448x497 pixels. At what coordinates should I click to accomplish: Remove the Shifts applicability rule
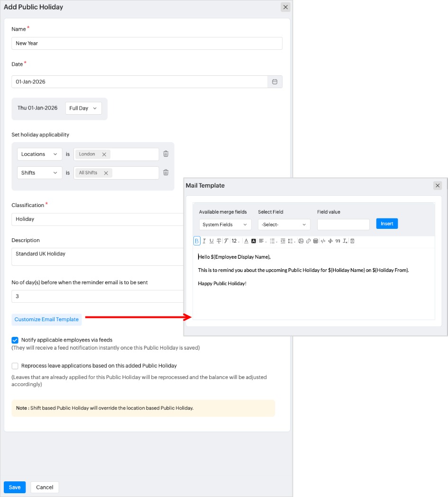pos(166,172)
